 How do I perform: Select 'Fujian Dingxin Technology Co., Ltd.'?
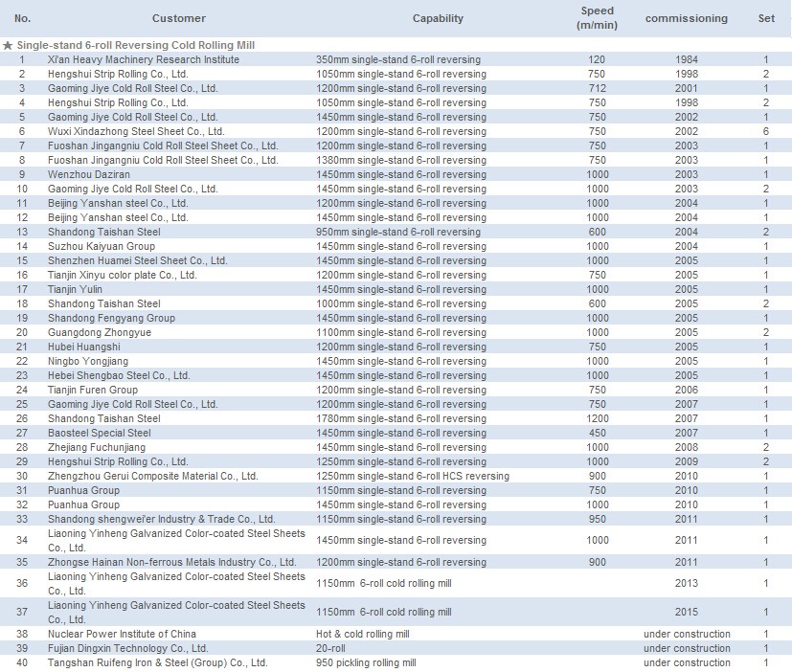coord(127,648)
